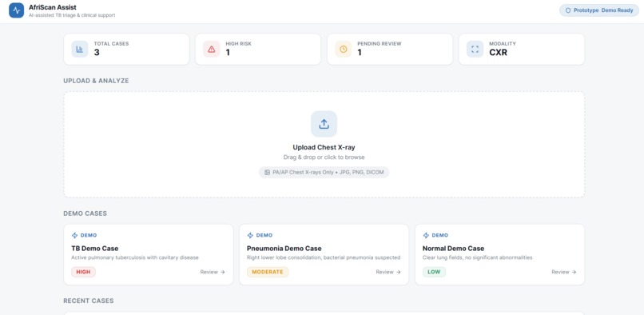This screenshot has height=315, width=644.
Task: Click the Total Cases bar chart icon
Action: pyautogui.click(x=80, y=49)
